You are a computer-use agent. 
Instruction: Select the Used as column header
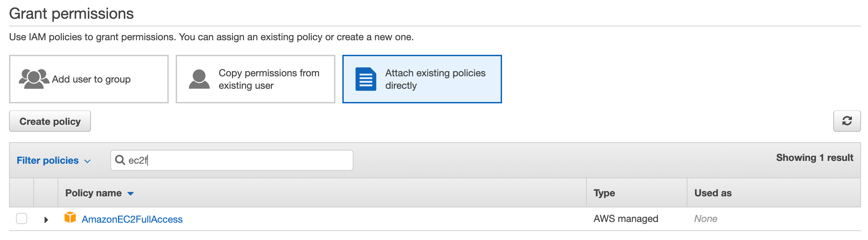click(x=712, y=193)
